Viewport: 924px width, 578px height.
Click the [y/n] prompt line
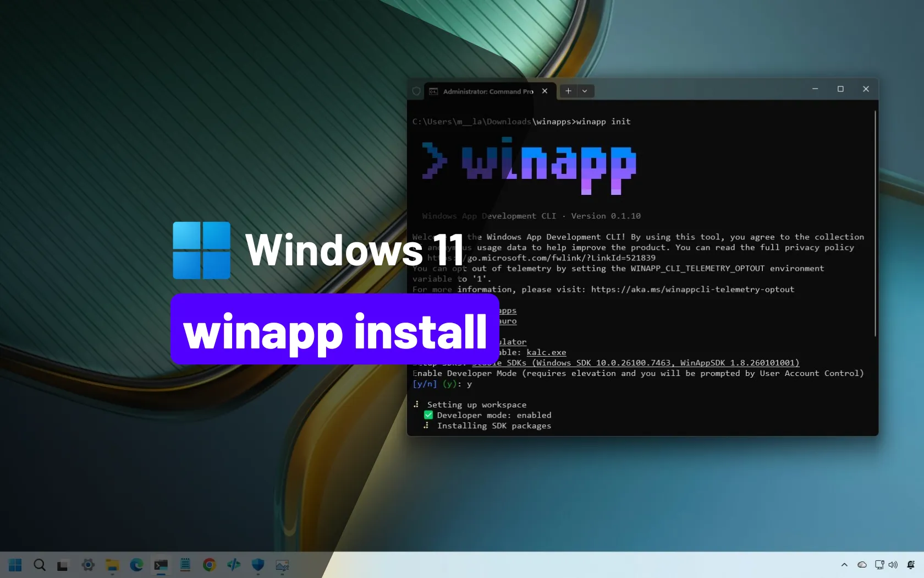[442, 384]
